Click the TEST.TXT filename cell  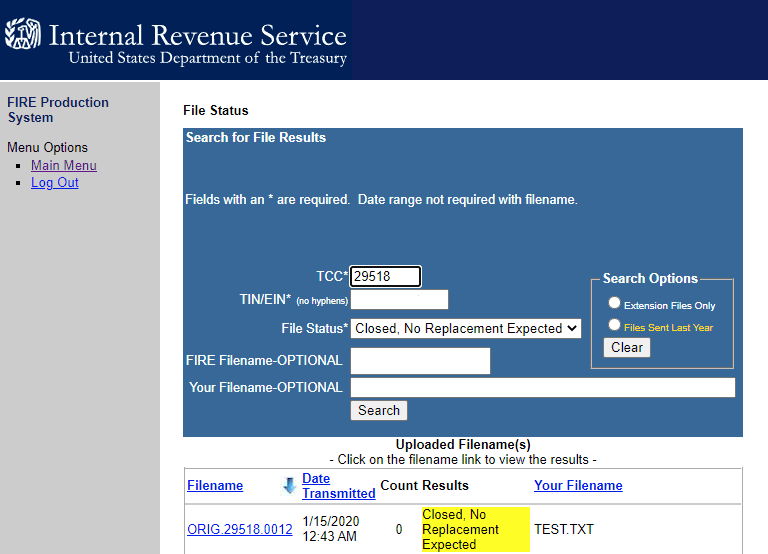(563, 530)
